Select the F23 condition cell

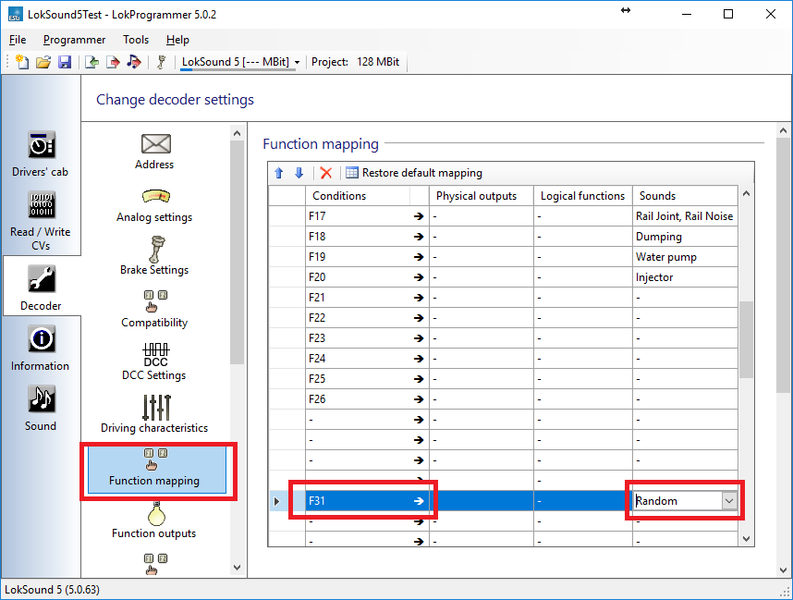coord(367,338)
